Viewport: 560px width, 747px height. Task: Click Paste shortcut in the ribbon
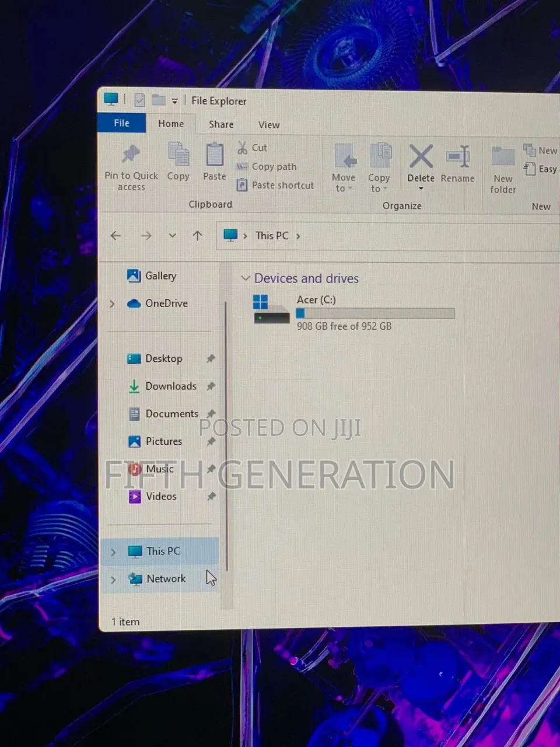(275, 185)
